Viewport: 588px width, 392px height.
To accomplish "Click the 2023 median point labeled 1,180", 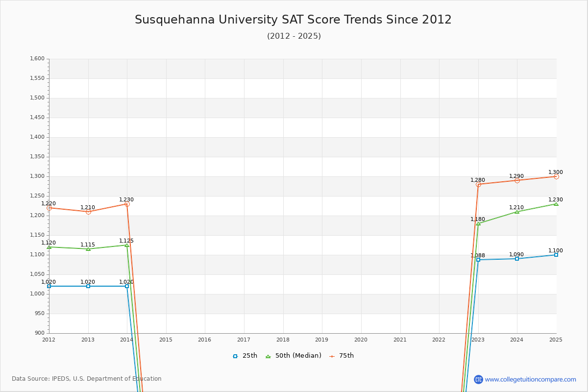I will coord(478,223).
